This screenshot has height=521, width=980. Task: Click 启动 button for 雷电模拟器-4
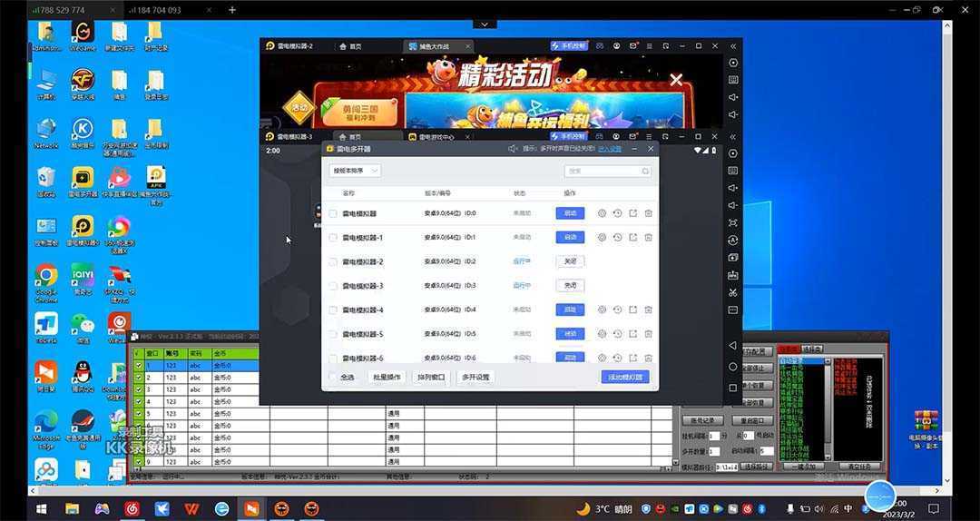570,310
